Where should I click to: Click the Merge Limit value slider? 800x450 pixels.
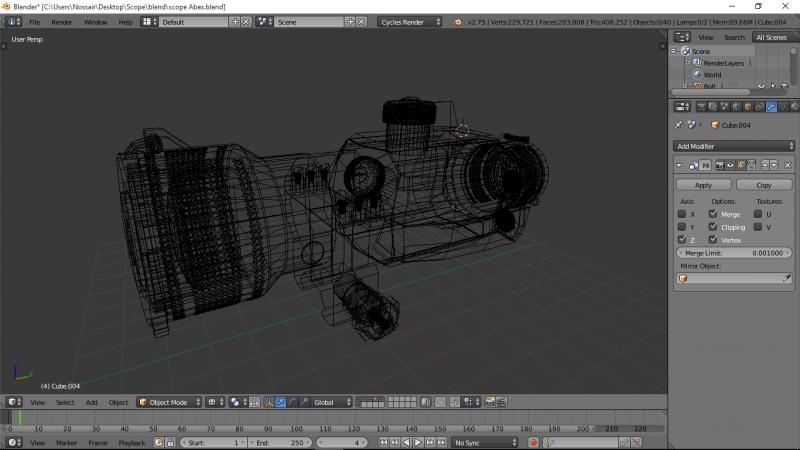tap(734, 253)
